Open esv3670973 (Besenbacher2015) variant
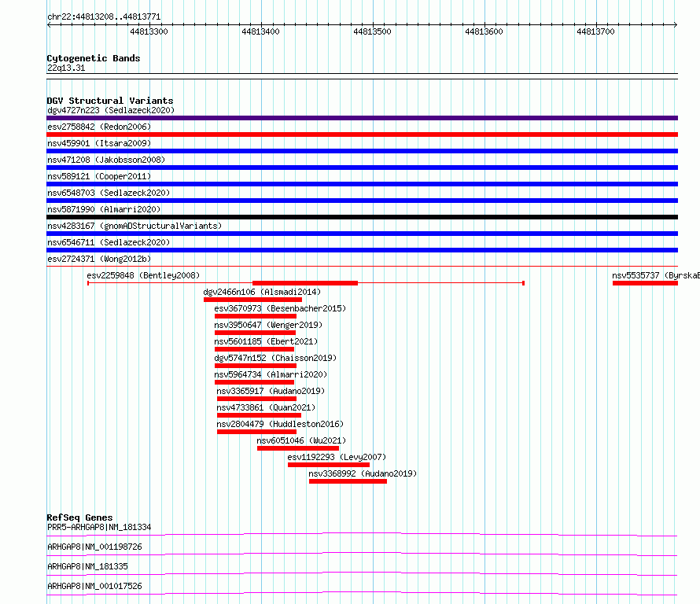 [280, 308]
